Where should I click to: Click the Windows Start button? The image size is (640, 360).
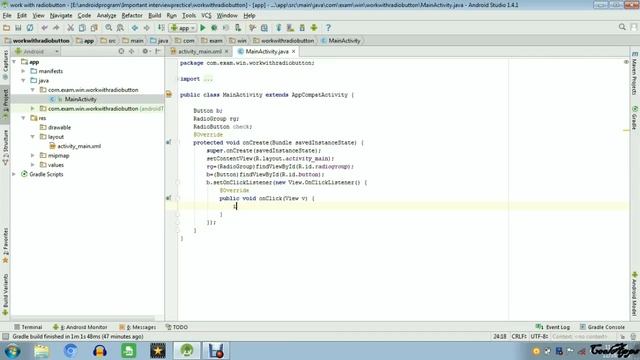tap(12, 351)
